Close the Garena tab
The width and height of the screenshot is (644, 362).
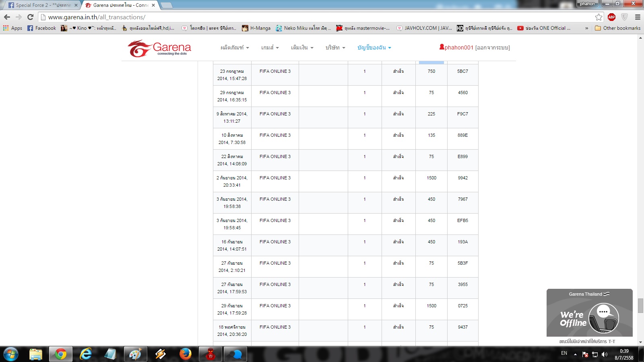click(x=153, y=5)
